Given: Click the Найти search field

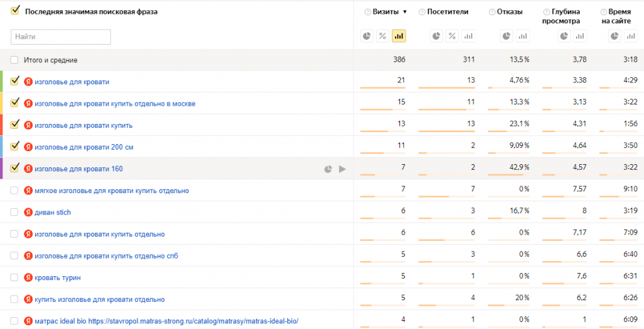Looking at the screenshot, I should 61,36.
